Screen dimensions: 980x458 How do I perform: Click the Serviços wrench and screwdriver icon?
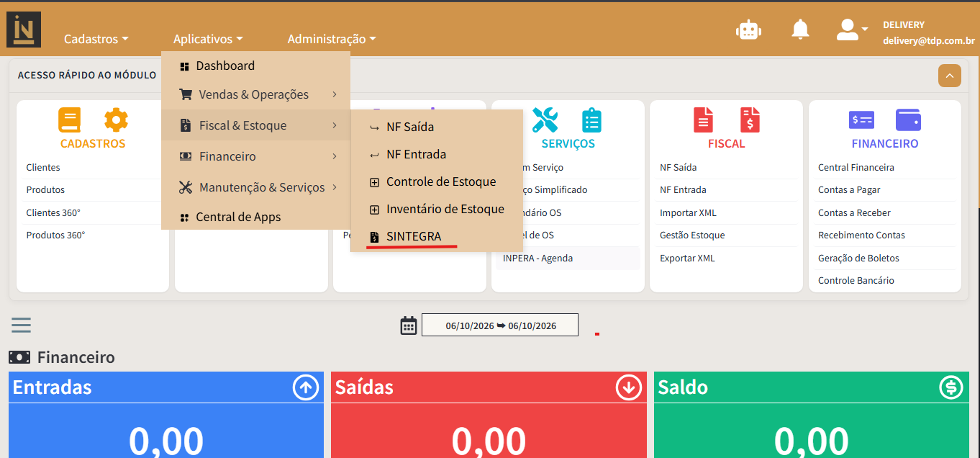(x=545, y=120)
